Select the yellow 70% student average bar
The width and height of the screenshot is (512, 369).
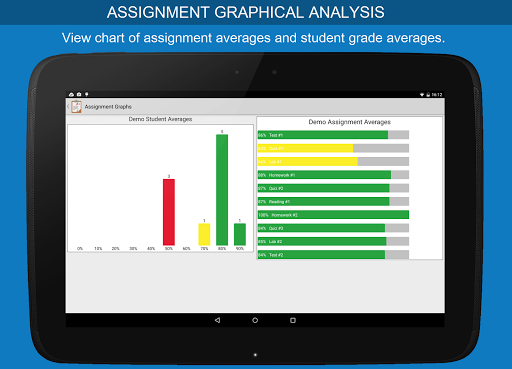click(x=204, y=234)
